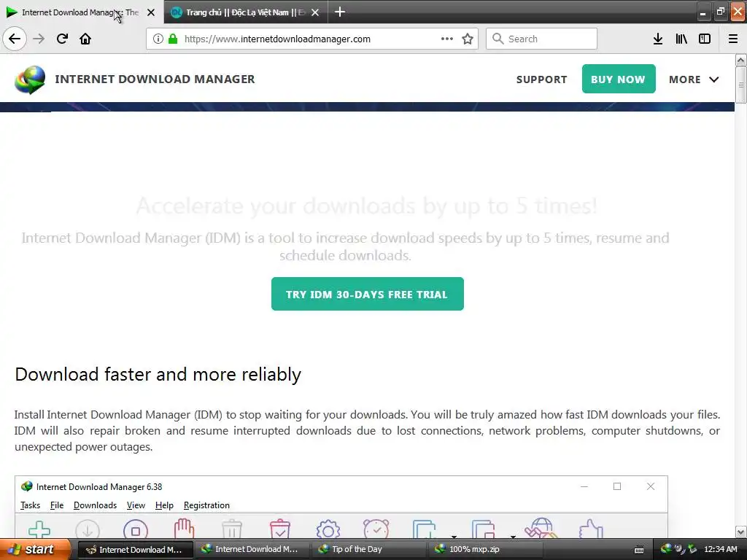747x560 pixels.
Task: Click Download faster and more reliably heading
Action: 158,374
